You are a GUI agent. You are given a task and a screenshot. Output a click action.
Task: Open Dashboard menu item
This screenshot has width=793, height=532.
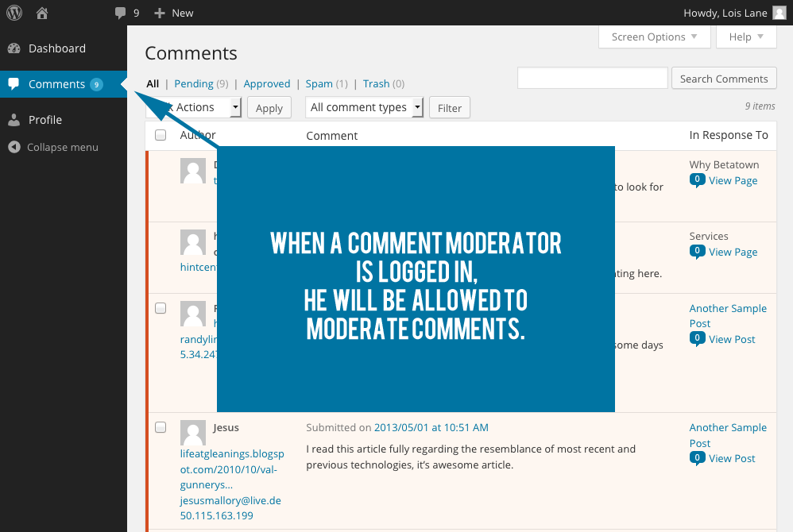(64, 48)
